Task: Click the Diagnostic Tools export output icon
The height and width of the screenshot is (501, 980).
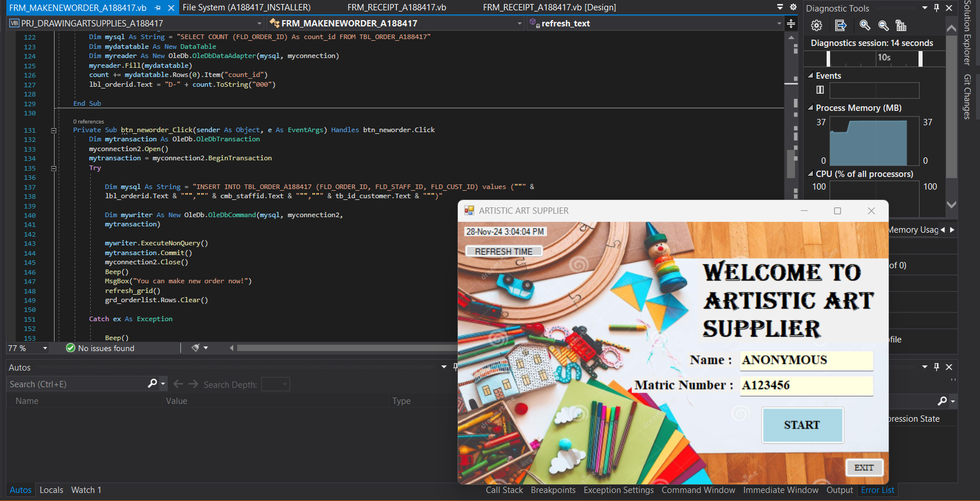Action: [840, 26]
